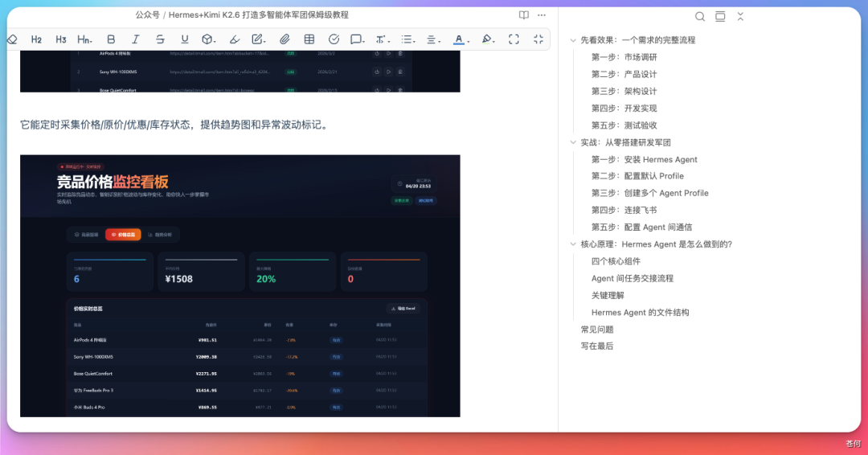Click the attachment paperclip icon
Viewport: 868px width, 455px height.
tap(285, 39)
